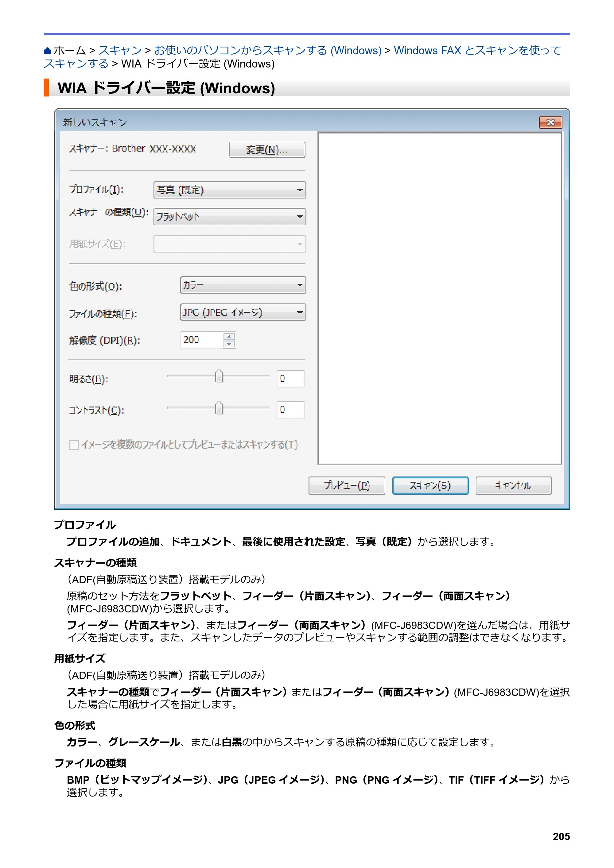614x868 pixels.
Task: Click the プロファイル section heading below the dialog
Action: coord(85,525)
